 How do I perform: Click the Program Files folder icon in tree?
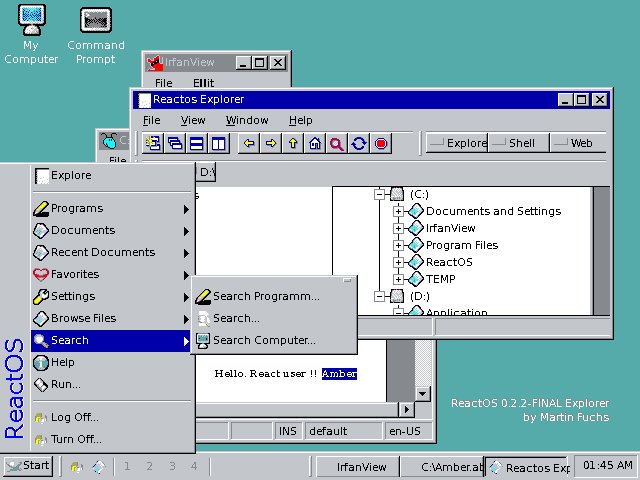coord(416,245)
